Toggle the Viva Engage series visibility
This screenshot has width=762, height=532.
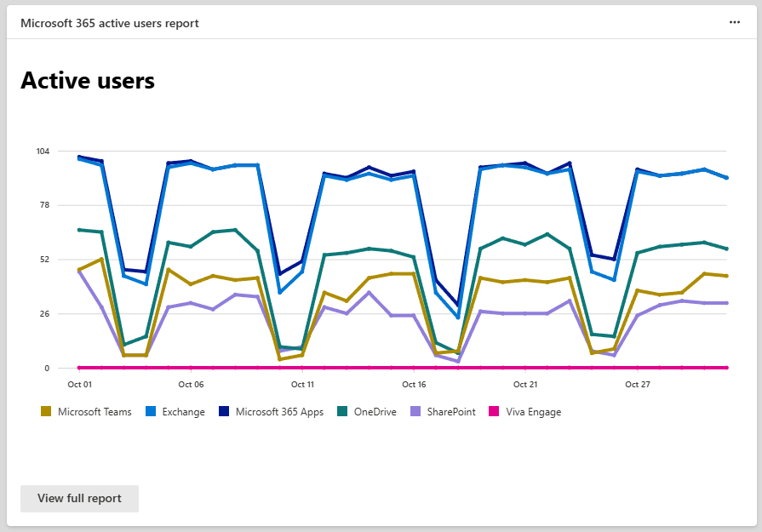[526, 411]
